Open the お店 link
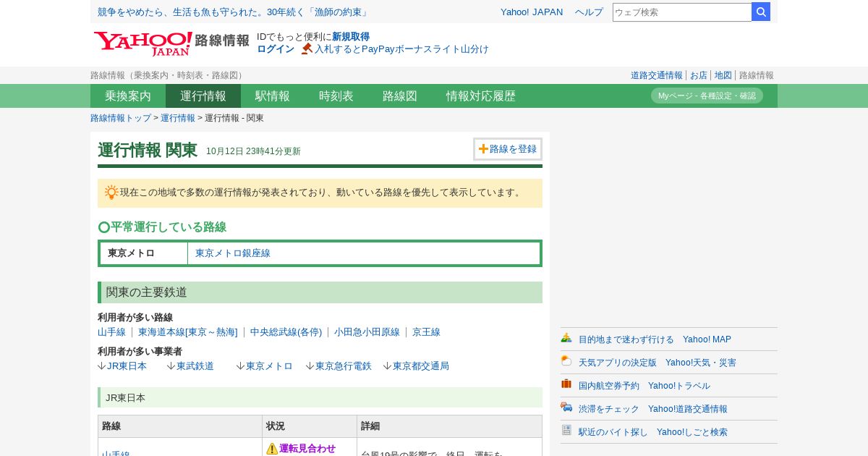The image size is (868, 456). (699, 75)
